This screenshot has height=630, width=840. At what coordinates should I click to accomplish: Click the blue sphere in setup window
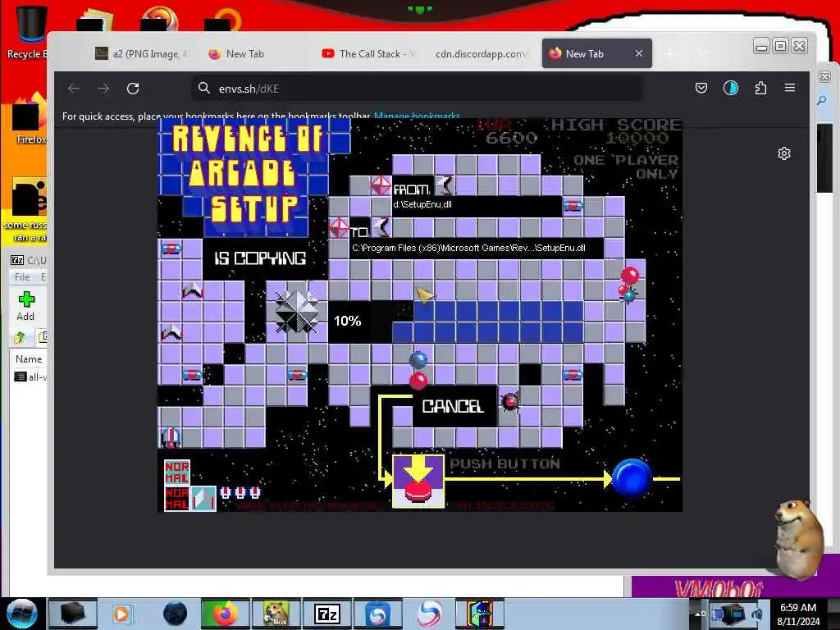[x=632, y=478]
